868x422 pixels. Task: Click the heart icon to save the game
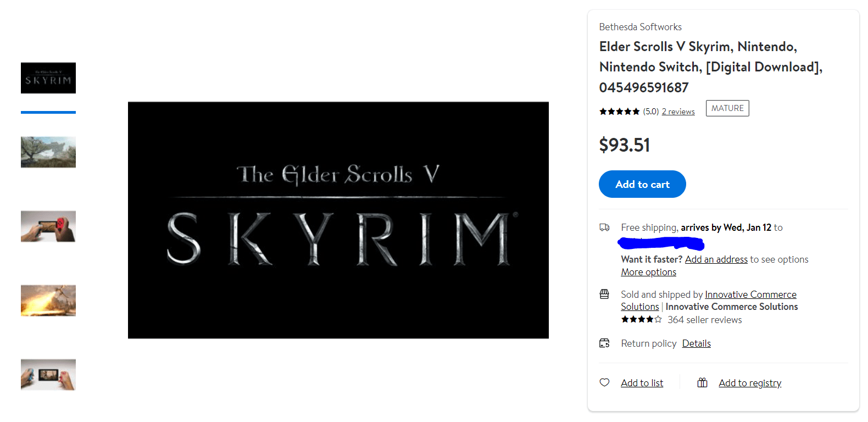[605, 382]
